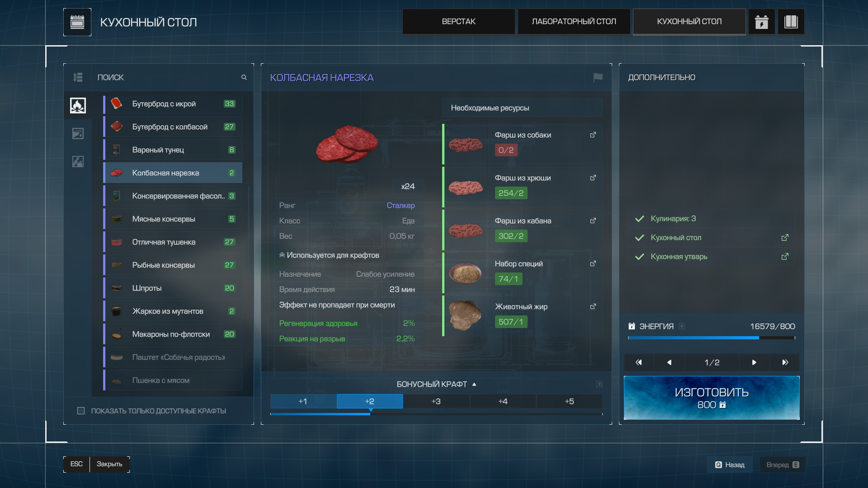Switch to the КУХОННЫЙ СТОЛ tab
Image resolution: width=868 pixels, height=488 pixels.
689,22
